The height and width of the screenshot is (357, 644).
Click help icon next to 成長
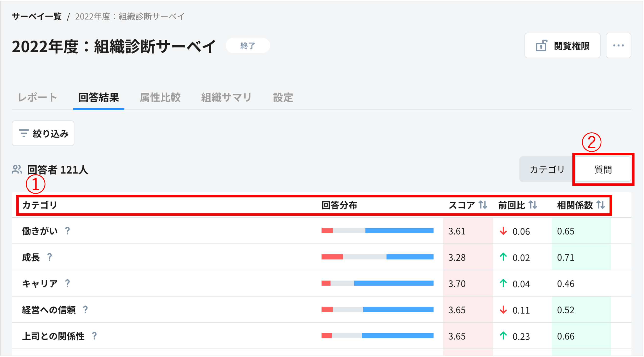pos(49,257)
